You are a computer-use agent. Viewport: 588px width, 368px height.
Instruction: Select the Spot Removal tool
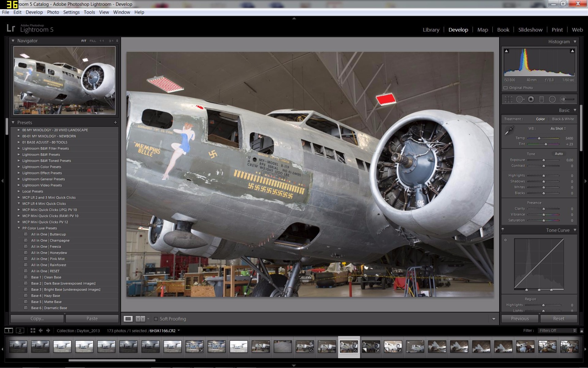coord(520,99)
